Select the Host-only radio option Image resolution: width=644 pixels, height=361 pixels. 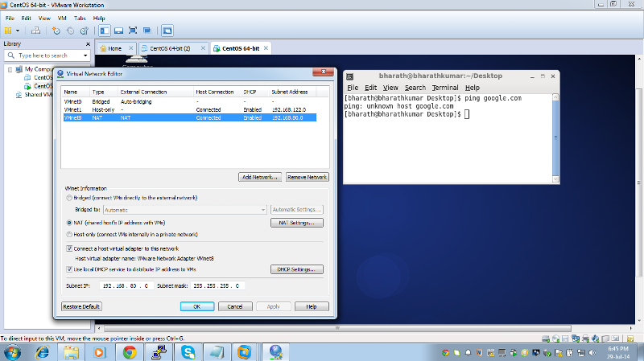[x=69, y=235]
